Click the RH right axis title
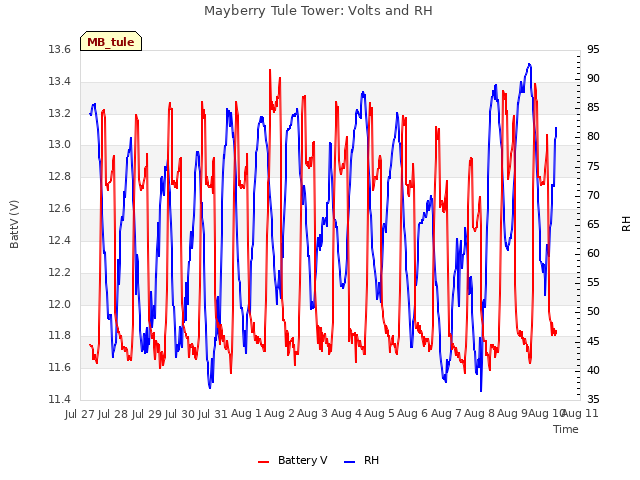Screen dimensions: 640x480 626,224
